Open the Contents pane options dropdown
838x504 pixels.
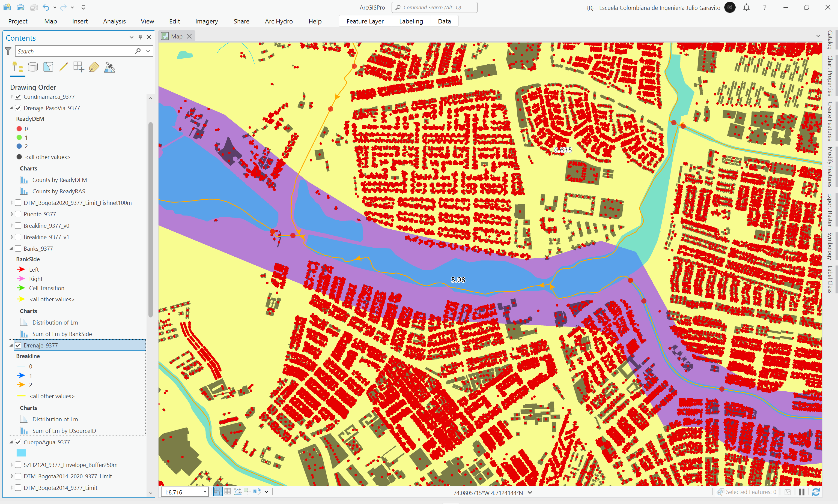(131, 37)
